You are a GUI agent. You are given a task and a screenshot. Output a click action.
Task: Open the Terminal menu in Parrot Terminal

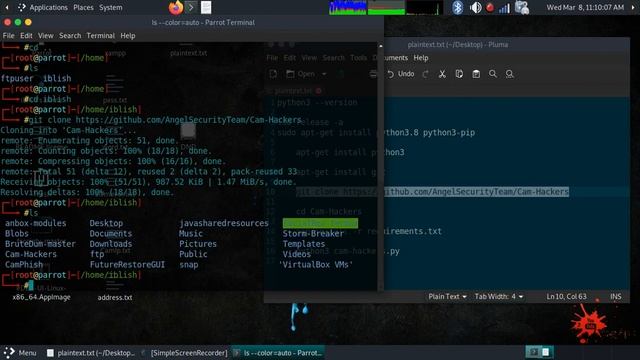point(100,36)
